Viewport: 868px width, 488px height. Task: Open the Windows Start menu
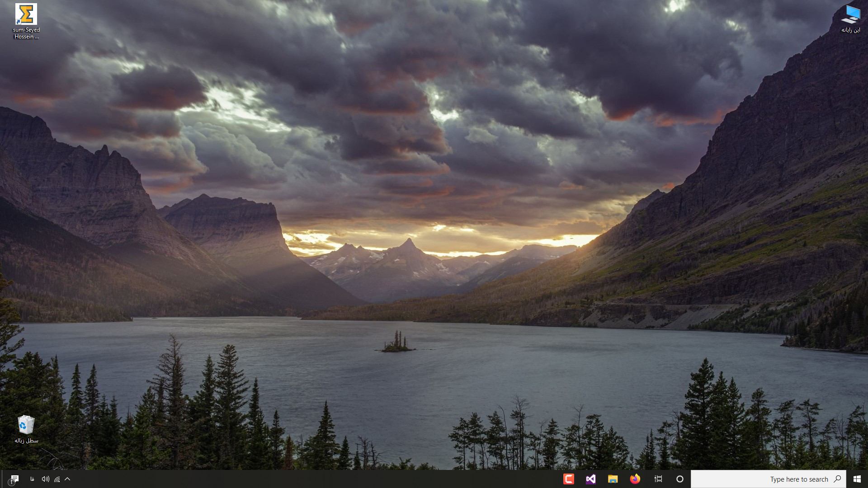(857, 479)
